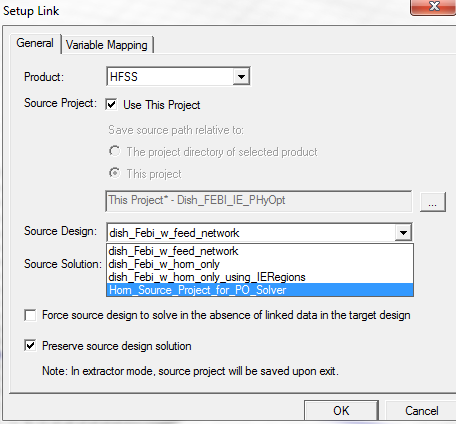Image resolution: width=456 pixels, height=424 pixels.
Task: Uncheck the Use This Project checkbox
Action: point(111,105)
